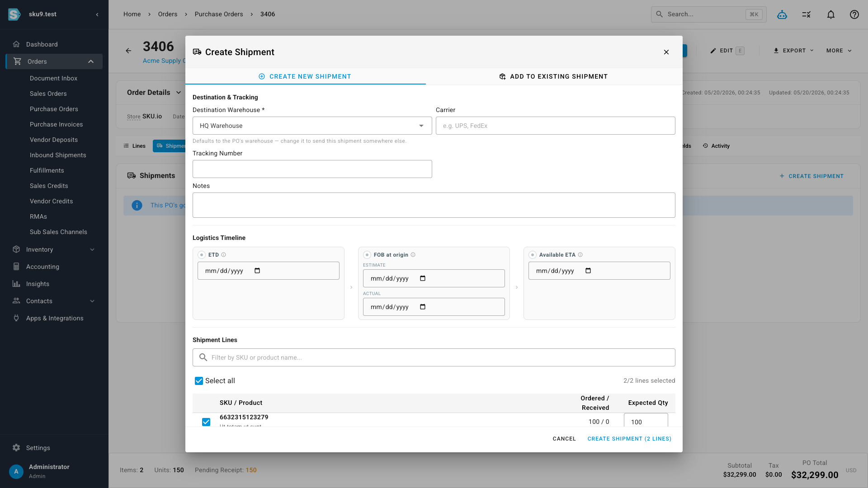Click the Insights chart icon
This screenshot has width=868, height=488.
coord(16,284)
